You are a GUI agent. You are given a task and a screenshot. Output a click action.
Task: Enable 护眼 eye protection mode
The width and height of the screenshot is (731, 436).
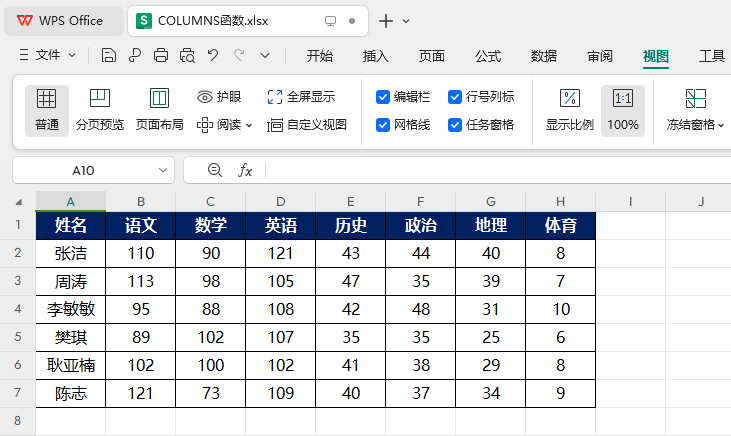[219, 97]
